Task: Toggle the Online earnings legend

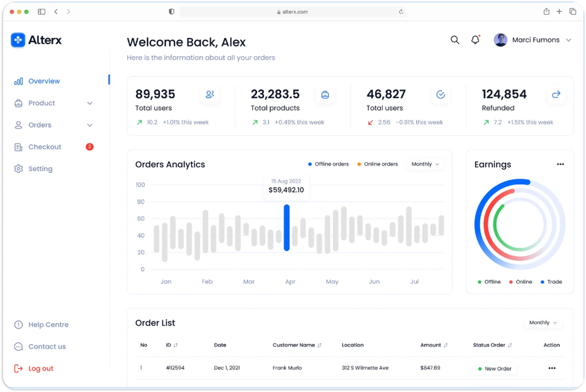Action: [520, 282]
